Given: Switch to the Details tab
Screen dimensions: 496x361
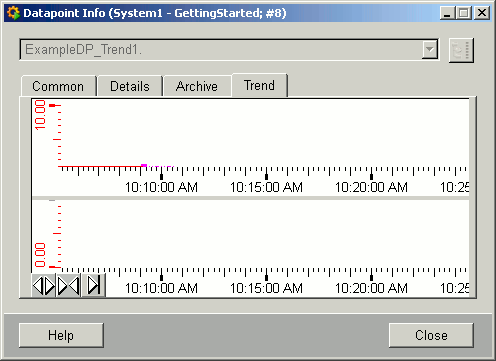Looking at the screenshot, I should coord(130,86).
